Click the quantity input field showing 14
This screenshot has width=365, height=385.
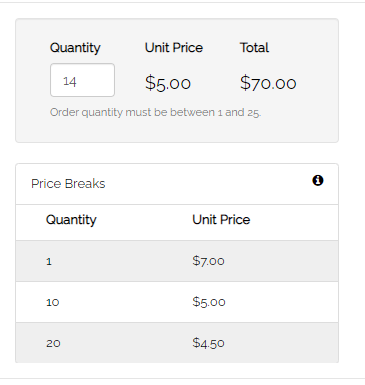82,80
